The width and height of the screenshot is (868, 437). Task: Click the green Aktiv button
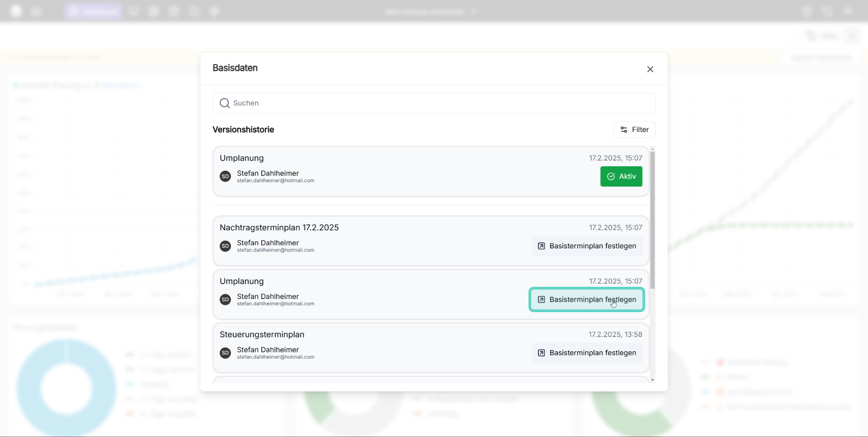tap(621, 176)
